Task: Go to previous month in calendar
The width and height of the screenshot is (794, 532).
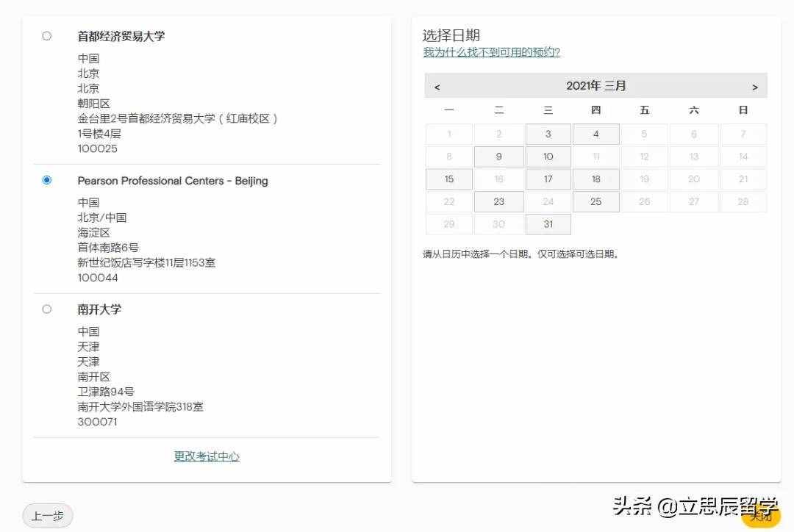Action: click(437, 87)
